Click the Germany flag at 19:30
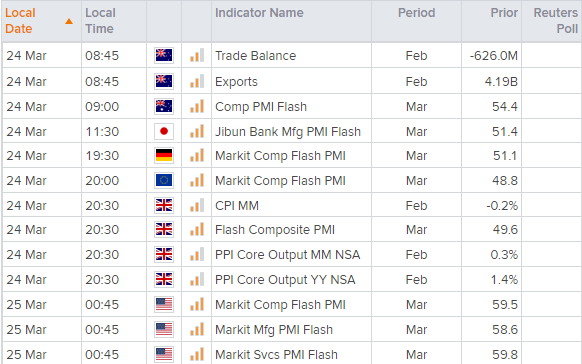 tap(164, 155)
